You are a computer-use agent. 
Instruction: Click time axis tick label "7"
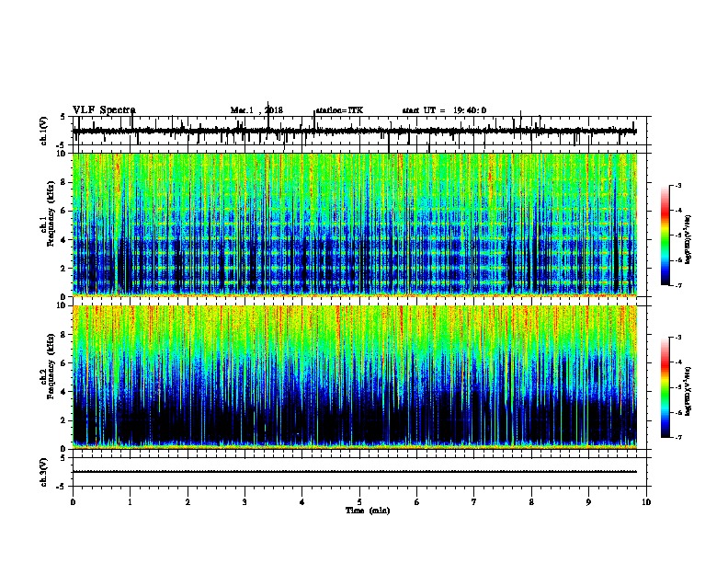pyautogui.click(x=474, y=502)
